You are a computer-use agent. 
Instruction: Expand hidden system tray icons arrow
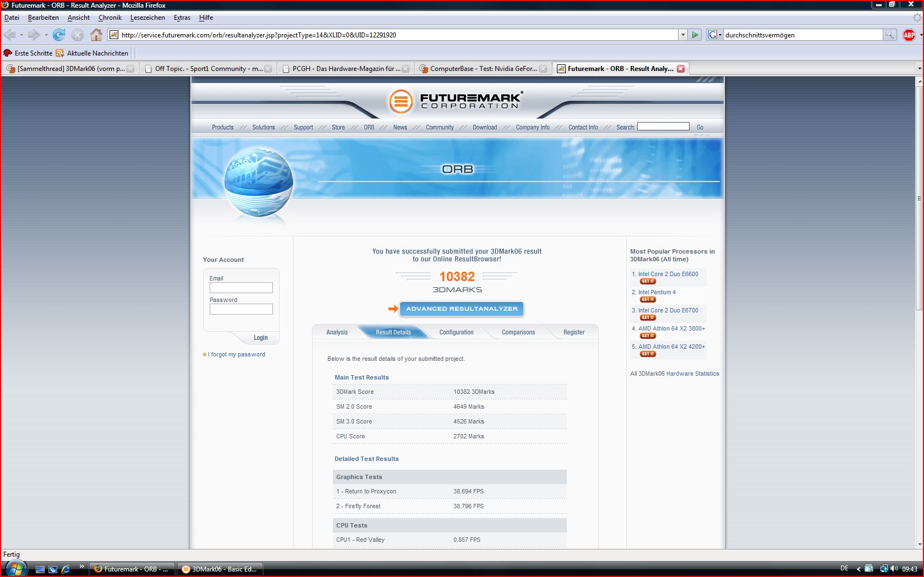(859, 569)
